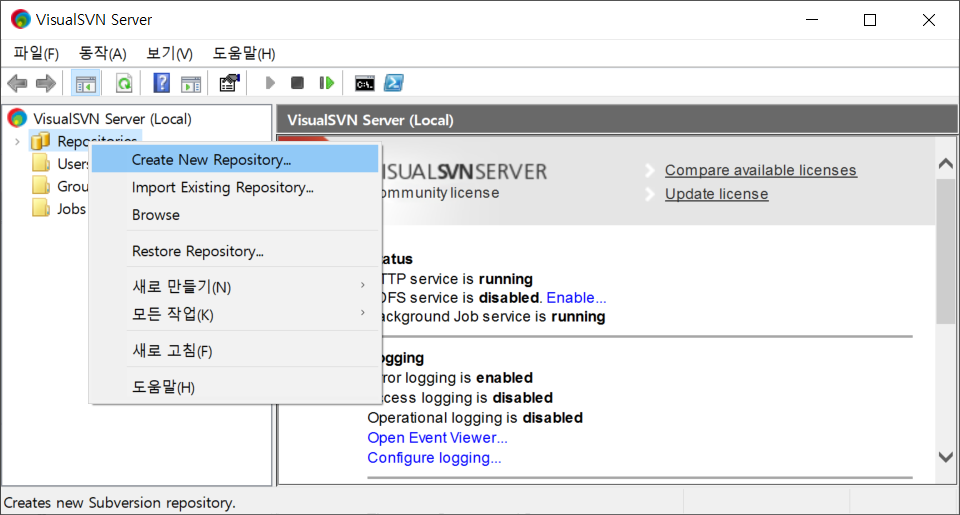This screenshot has width=960, height=515.
Task: Expand the 모든 작업(K) submenu
Action: (x=235, y=314)
